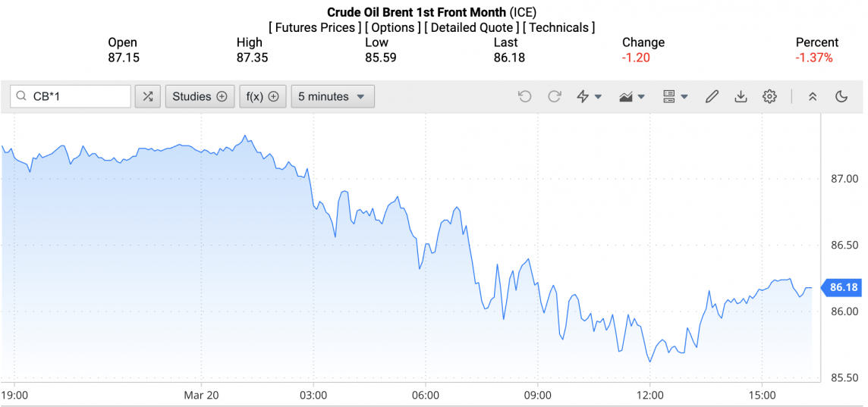868x407 pixels.
Task: Open the Detailed Quote link
Action: (x=472, y=27)
